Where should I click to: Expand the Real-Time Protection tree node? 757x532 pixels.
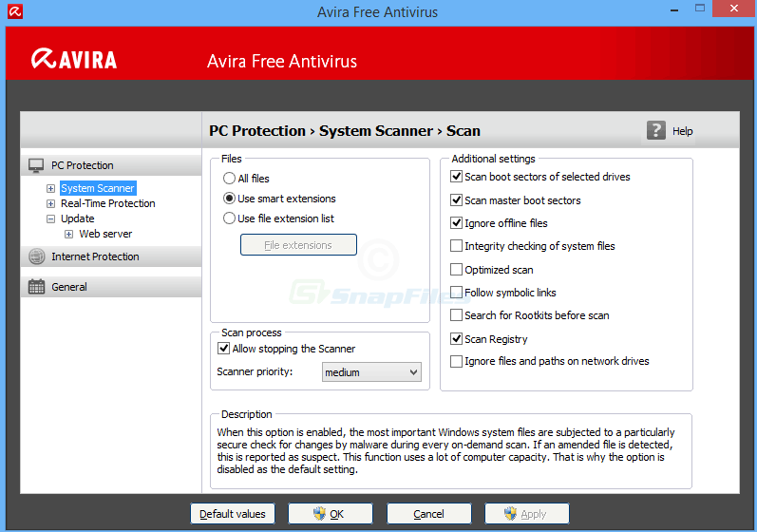pyautogui.click(x=50, y=203)
